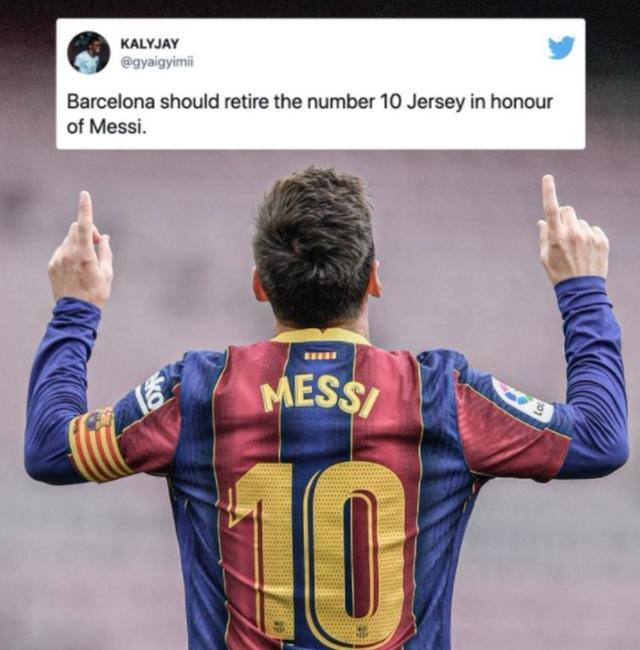This screenshot has height=650, width=640.
Task: Click the small crest inside the digit 1
Action: 279,625
